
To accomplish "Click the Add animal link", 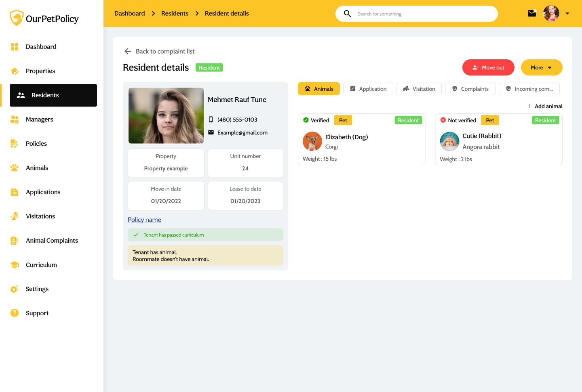I will pos(545,106).
